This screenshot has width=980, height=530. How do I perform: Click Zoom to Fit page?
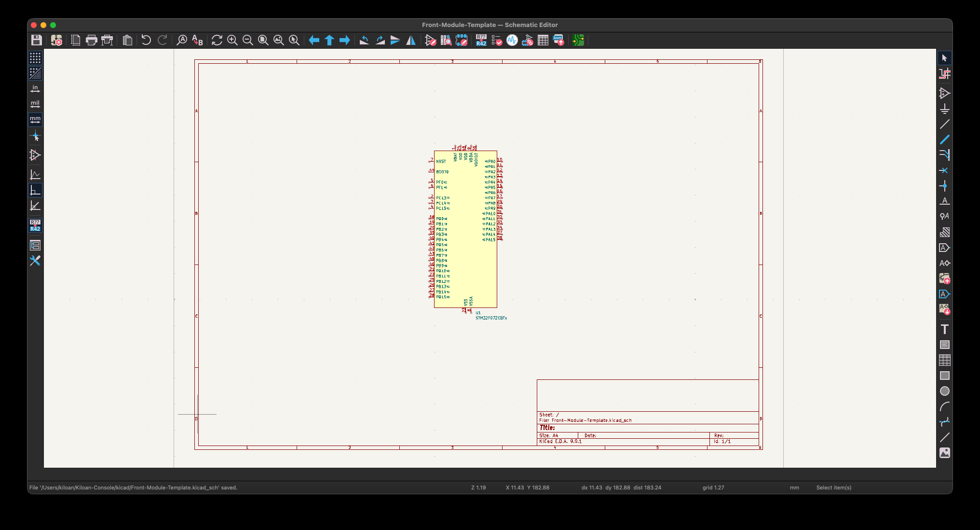[x=263, y=40]
